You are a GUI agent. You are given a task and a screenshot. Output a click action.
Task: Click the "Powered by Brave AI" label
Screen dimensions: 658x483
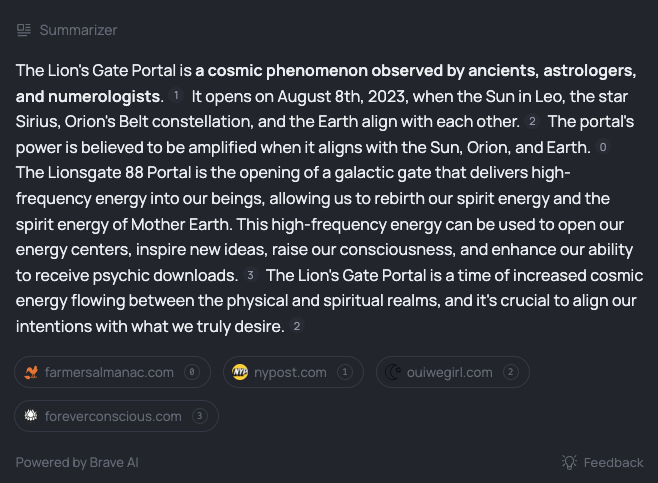tap(77, 462)
